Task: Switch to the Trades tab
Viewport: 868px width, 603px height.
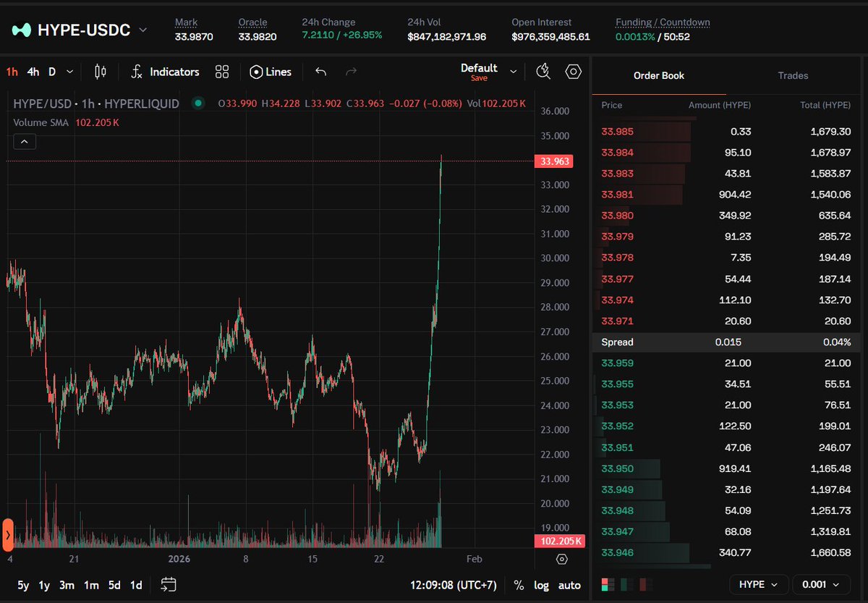Action: [x=793, y=75]
